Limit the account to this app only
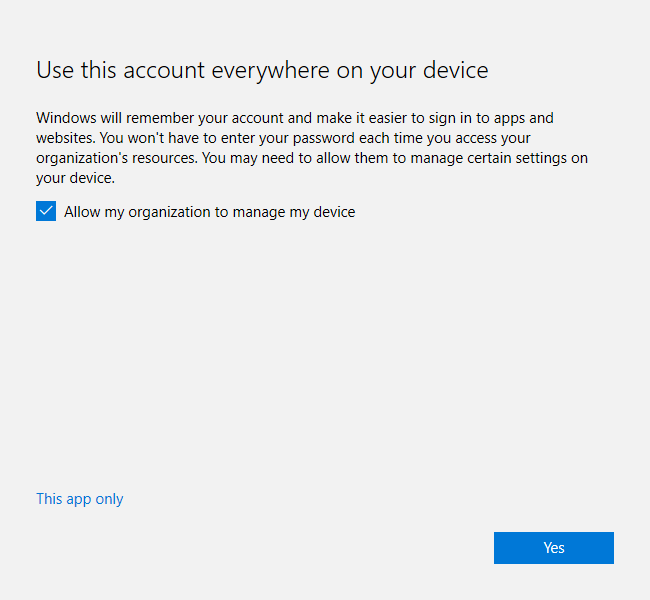This screenshot has width=650, height=600. point(80,499)
